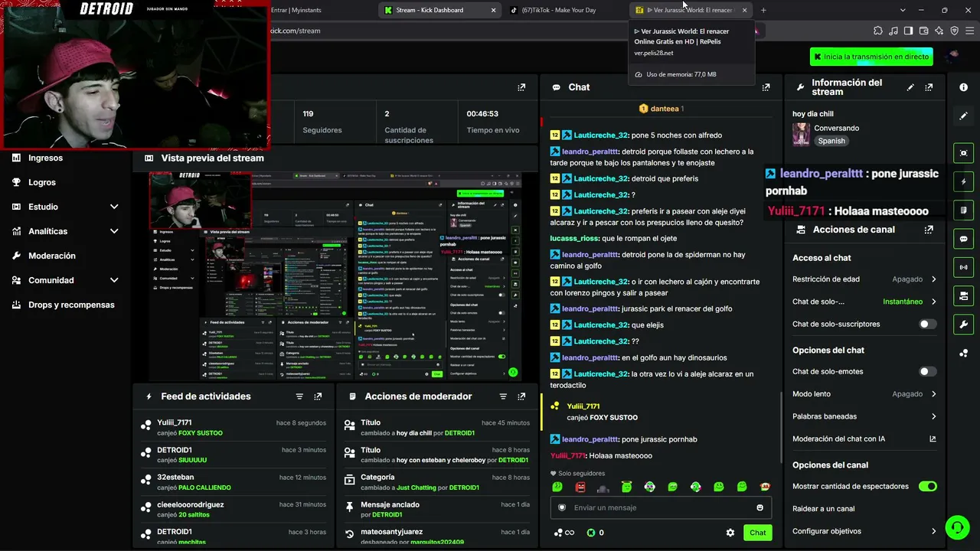This screenshot has height=551, width=980.
Task: Open Moderación del chat con IA link
Action: coord(864,439)
